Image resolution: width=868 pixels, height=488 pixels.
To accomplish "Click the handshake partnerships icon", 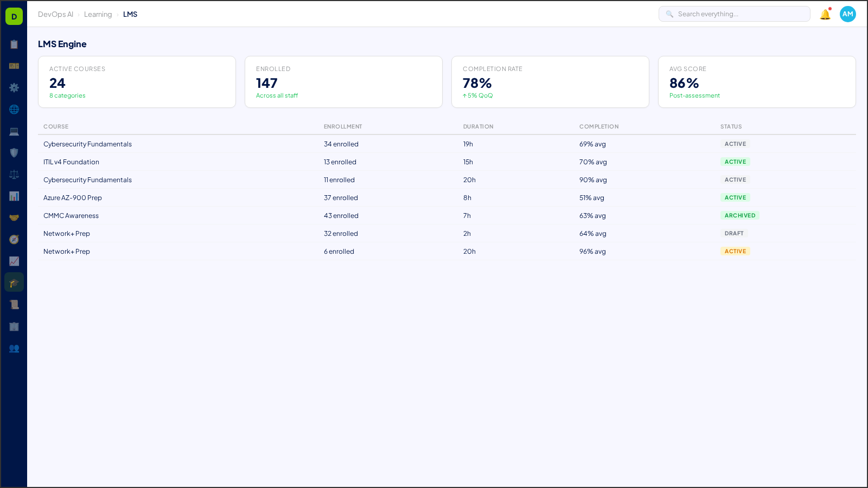I will [14, 217].
